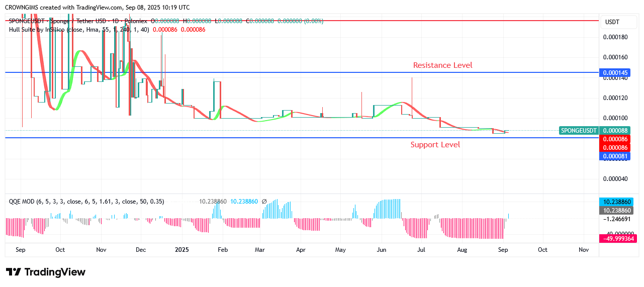Click the Jun label on the time axis
Image resolution: width=644 pixels, height=287 pixels.
(382, 249)
